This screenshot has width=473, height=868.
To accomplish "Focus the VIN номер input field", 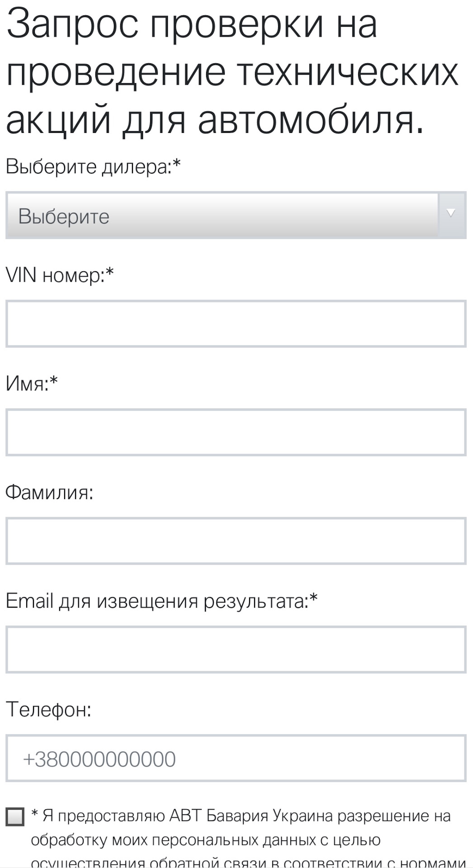I will [236, 324].
